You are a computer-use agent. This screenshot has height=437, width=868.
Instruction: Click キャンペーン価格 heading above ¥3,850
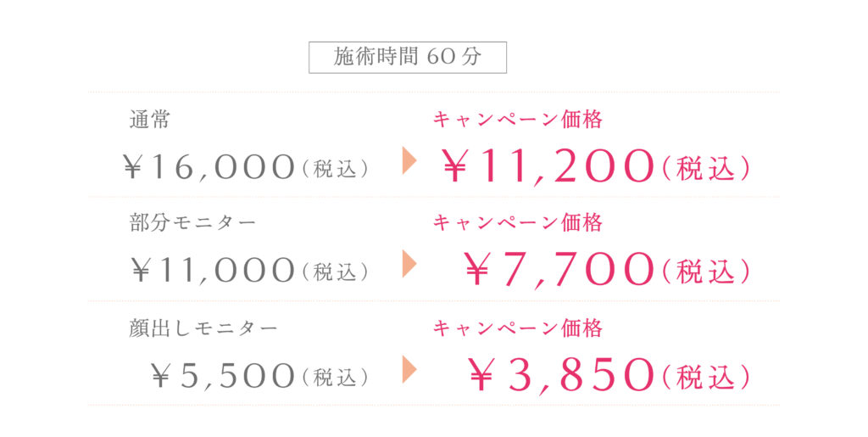[518, 328]
